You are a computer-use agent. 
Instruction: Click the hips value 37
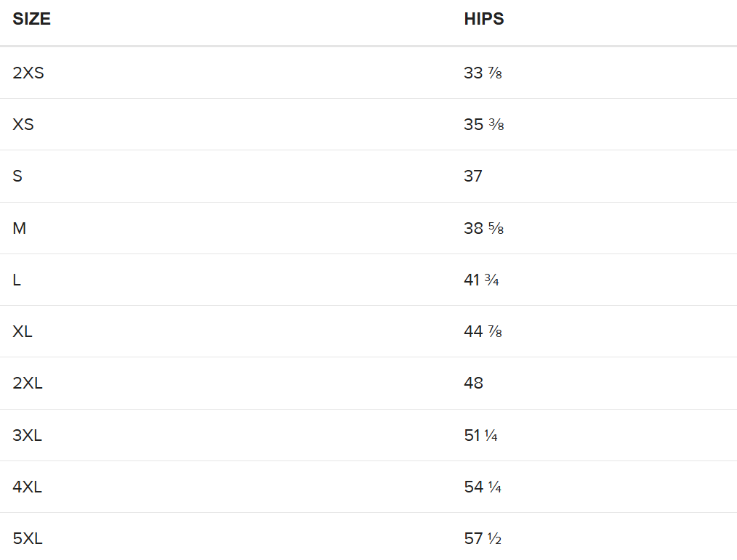473,176
